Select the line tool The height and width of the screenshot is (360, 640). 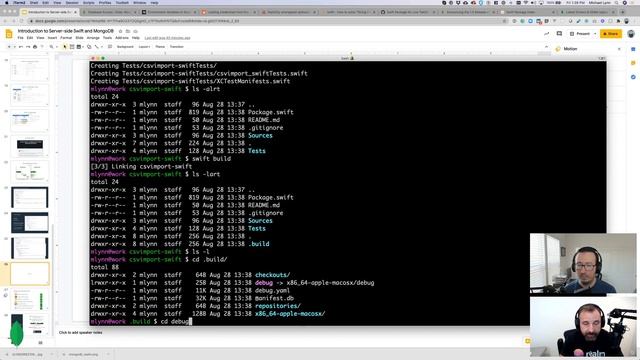click(x=96, y=47)
